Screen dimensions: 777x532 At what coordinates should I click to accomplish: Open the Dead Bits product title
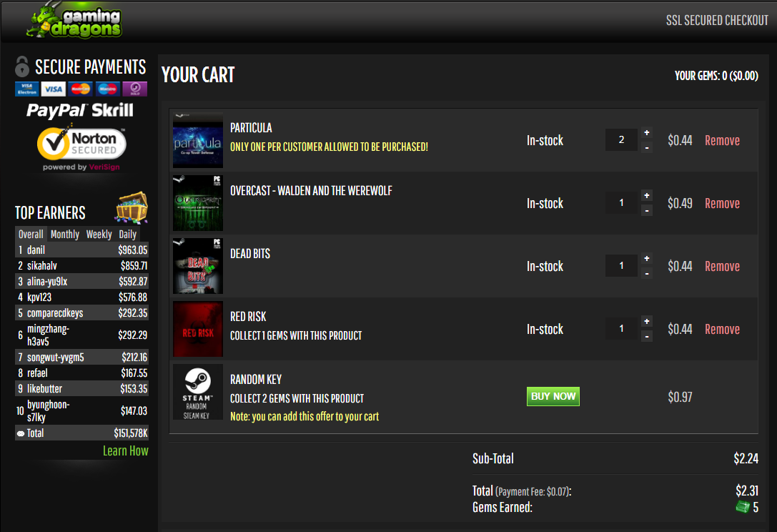[250, 254]
